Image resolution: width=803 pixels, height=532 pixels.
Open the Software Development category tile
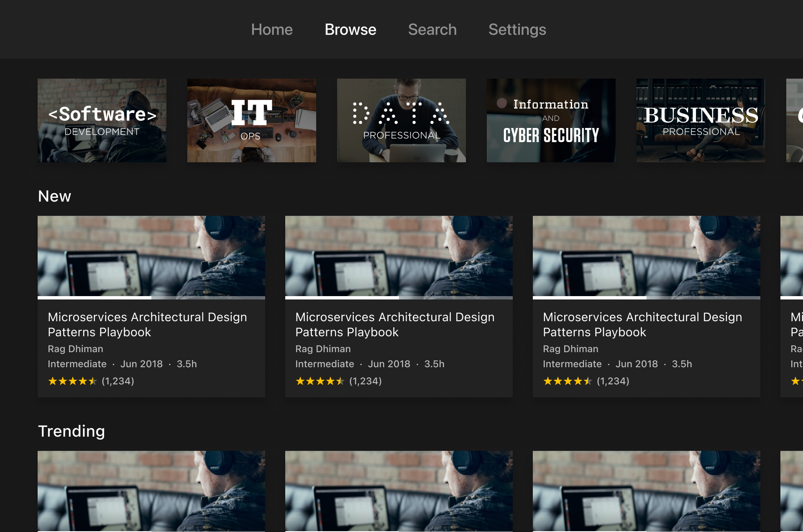point(102,120)
